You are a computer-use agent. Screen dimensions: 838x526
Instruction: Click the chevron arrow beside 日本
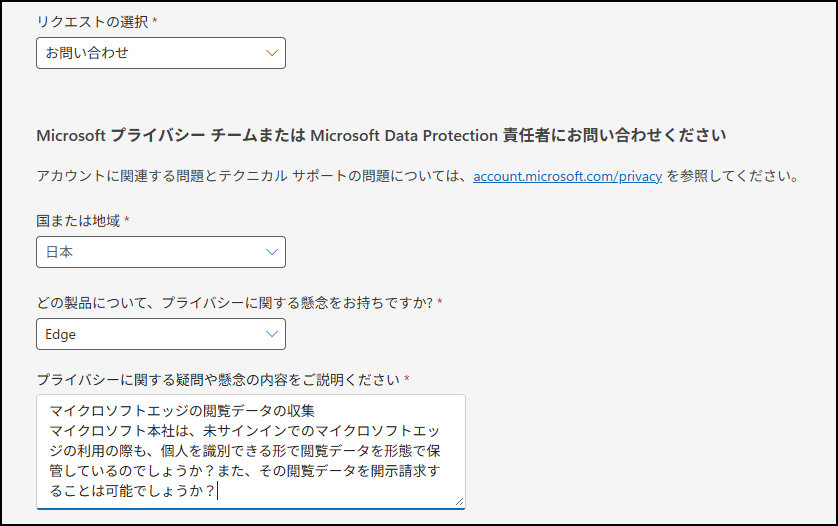[x=272, y=252]
